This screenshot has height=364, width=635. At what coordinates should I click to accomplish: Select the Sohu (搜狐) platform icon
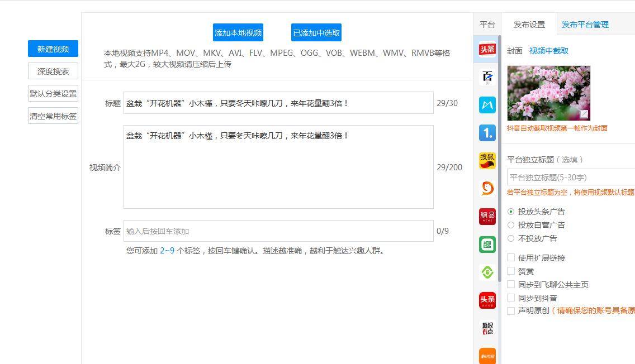pyautogui.click(x=487, y=161)
